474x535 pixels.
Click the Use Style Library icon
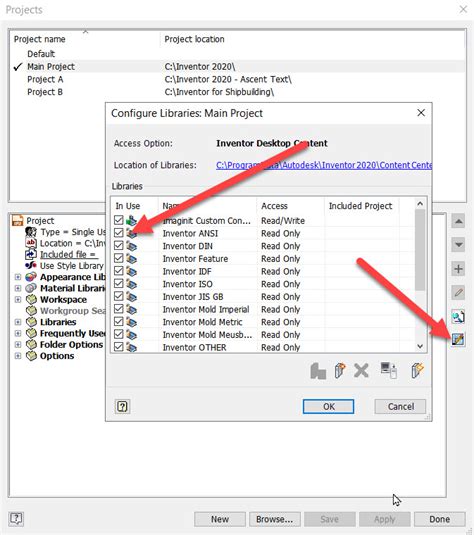point(31,265)
